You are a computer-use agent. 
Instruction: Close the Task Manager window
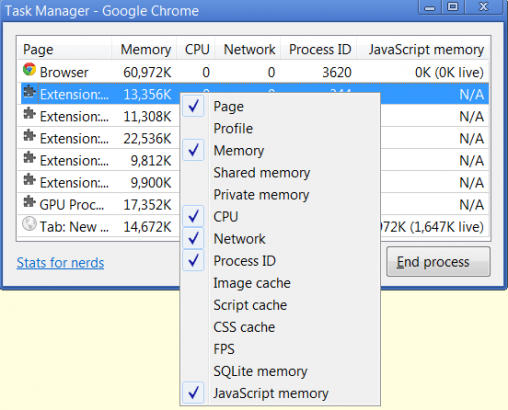pos(483,7)
